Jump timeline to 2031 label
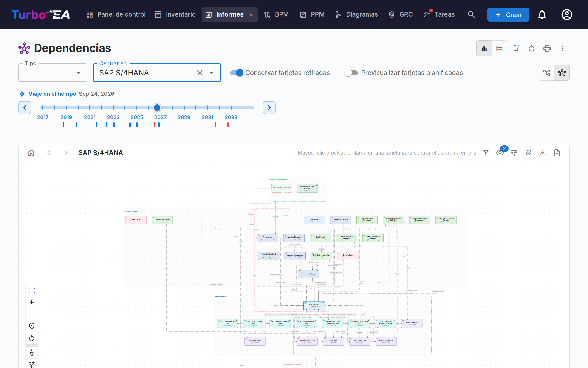The image size is (588, 368). click(207, 117)
